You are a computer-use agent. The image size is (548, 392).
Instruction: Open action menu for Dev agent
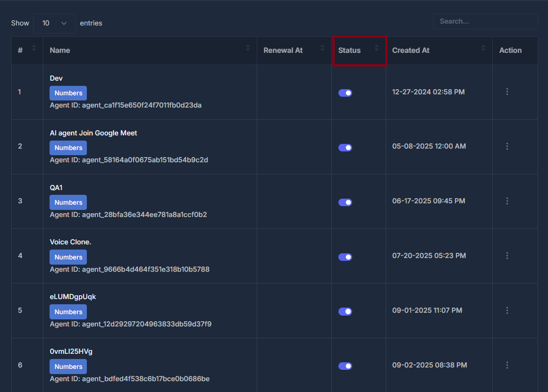pos(507,92)
